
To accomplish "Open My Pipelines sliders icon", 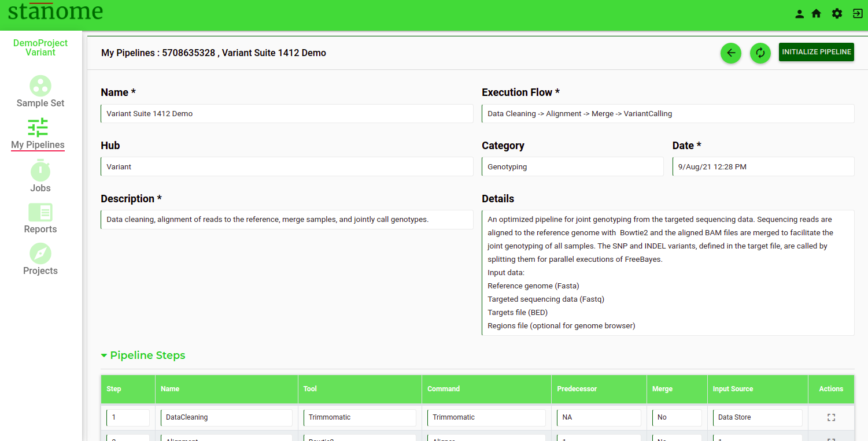I will 38,128.
